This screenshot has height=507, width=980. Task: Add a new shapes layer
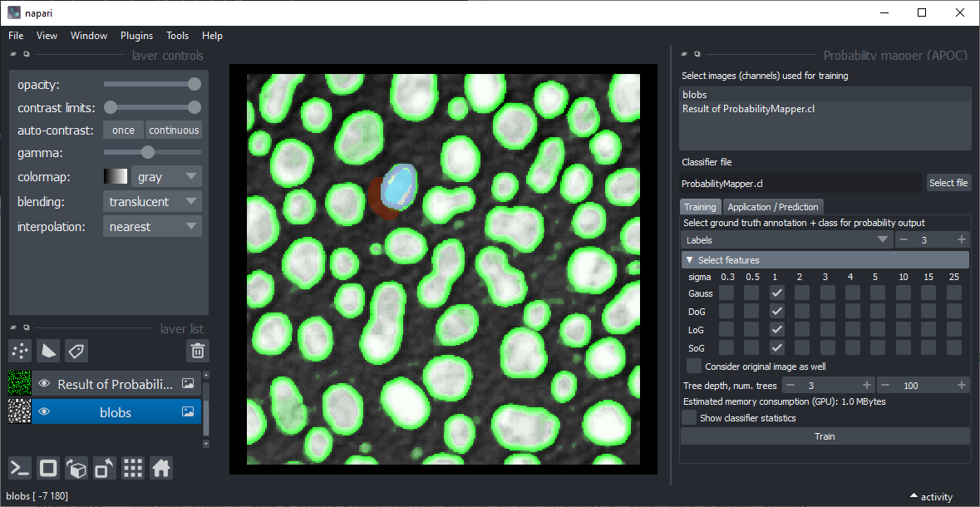[47, 351]
